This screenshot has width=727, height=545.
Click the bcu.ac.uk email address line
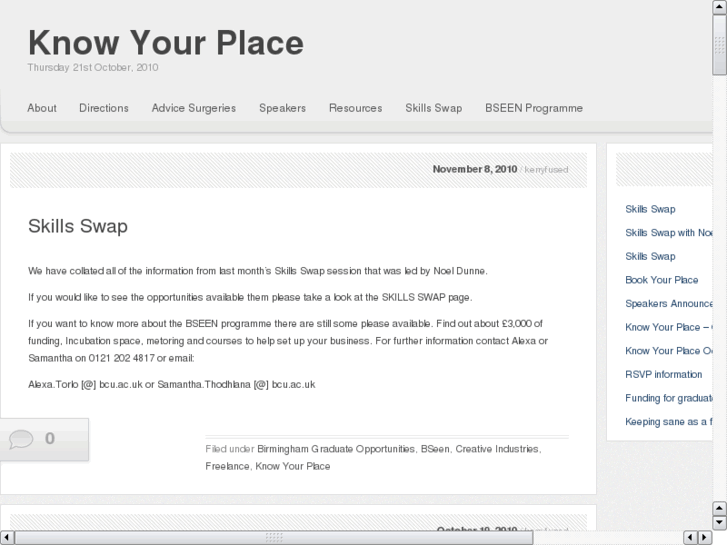pyautogui.click(x=172, y=385)
